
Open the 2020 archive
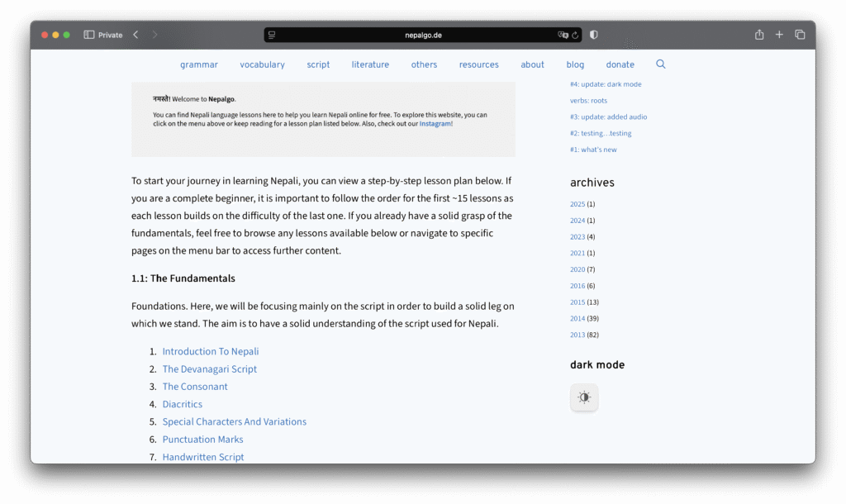(x=577, y=269)
